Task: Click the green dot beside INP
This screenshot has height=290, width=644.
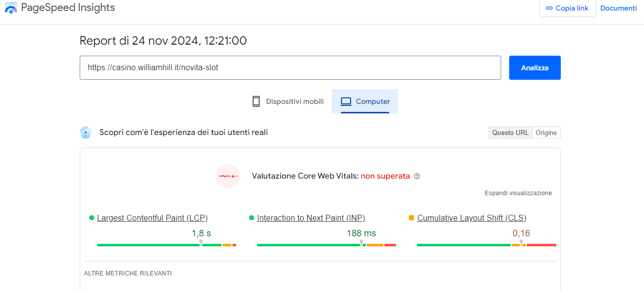Action: point(252,218)
